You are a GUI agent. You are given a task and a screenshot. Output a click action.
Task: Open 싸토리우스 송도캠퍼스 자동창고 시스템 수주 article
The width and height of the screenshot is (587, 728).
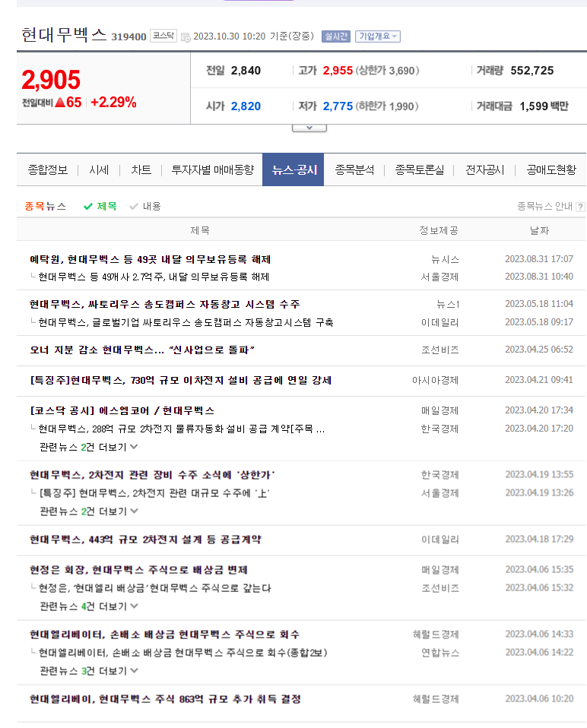click(164, 305)
